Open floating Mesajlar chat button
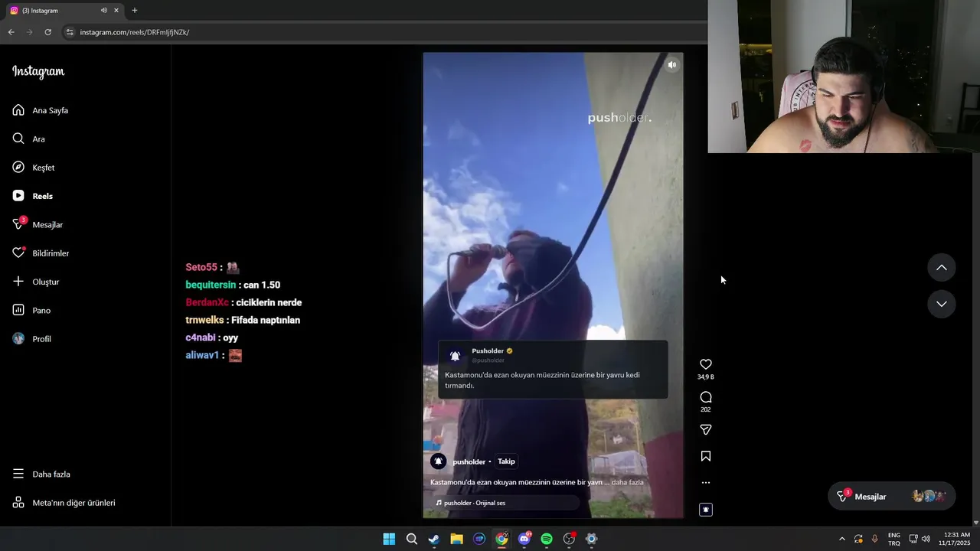Image resolution: width=980 pixels, height=551 pixels. [x=892, y=497]
